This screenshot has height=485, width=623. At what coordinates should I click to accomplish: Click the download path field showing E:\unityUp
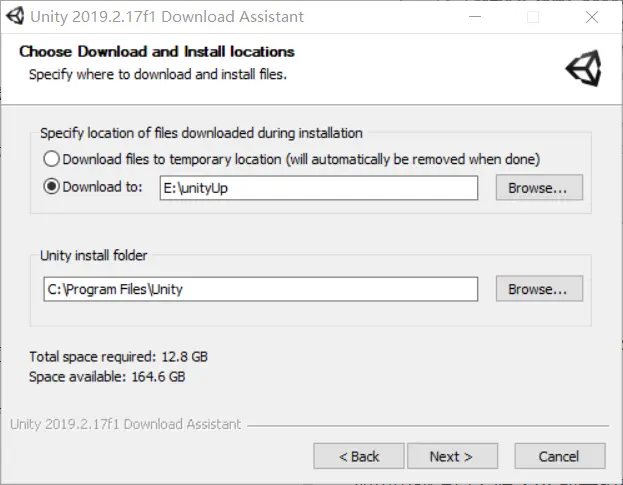319,188
